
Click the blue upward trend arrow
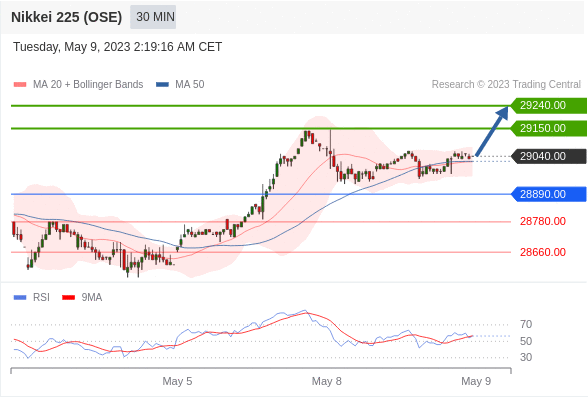492,131
